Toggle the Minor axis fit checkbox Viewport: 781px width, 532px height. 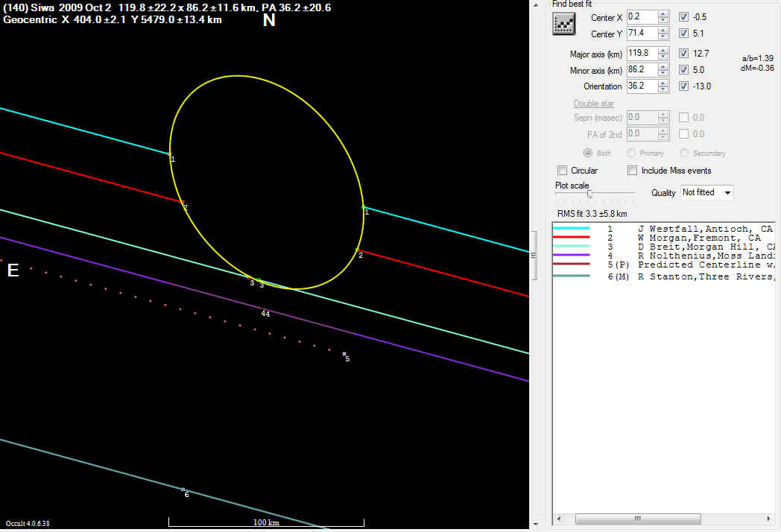684,70
